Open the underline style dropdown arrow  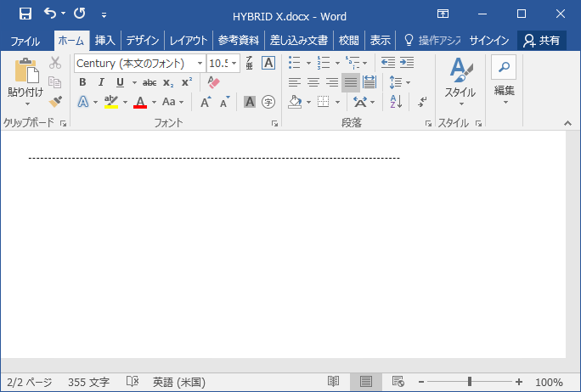point(134,82)
